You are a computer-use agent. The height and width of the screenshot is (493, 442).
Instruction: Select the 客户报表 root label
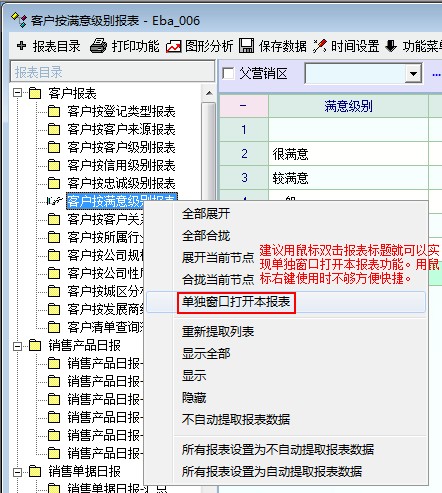pos(72,93)
